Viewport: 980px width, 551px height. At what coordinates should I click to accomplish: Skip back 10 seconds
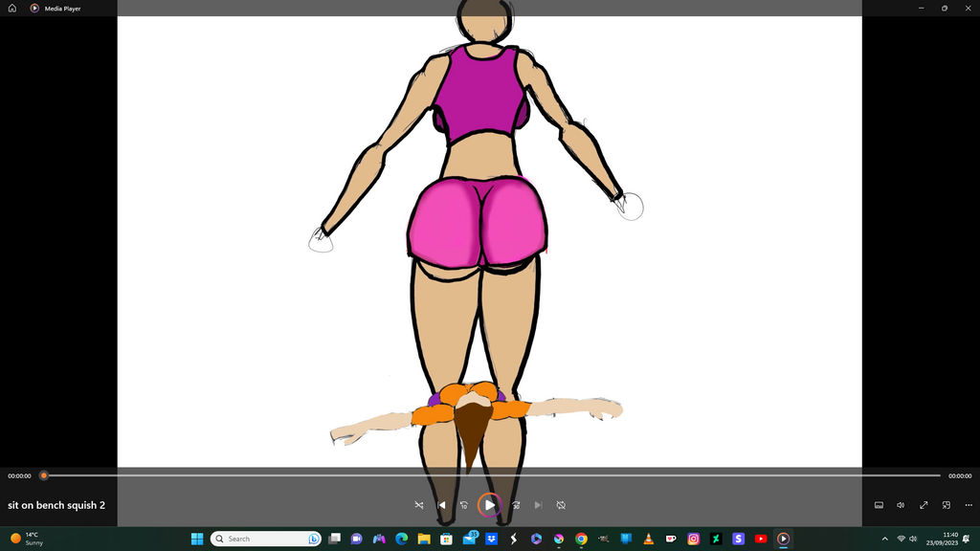pyautogui.click(x=464, y=505)
